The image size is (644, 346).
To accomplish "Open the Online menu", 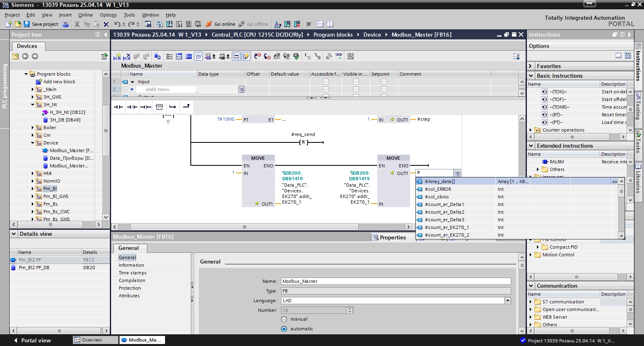I will (85, 15).
